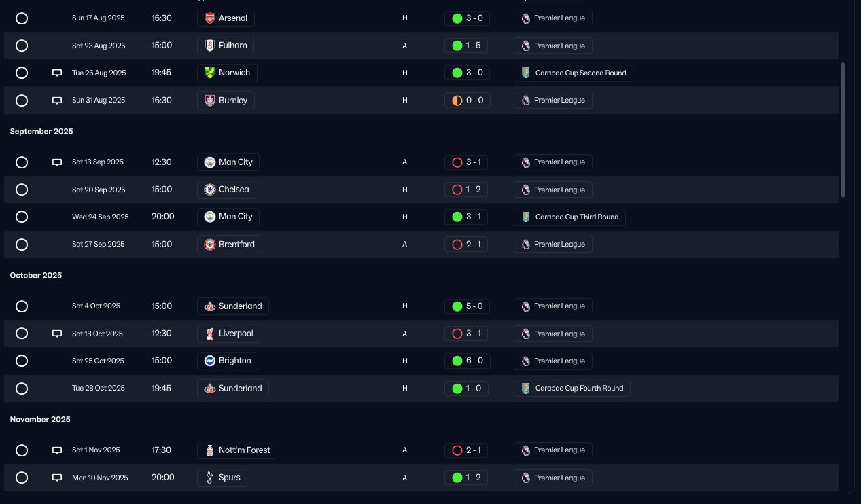The image size is (861, 504).
Task: Select the radio circle for the Chelsea fixture
Action: coord(22,190)
